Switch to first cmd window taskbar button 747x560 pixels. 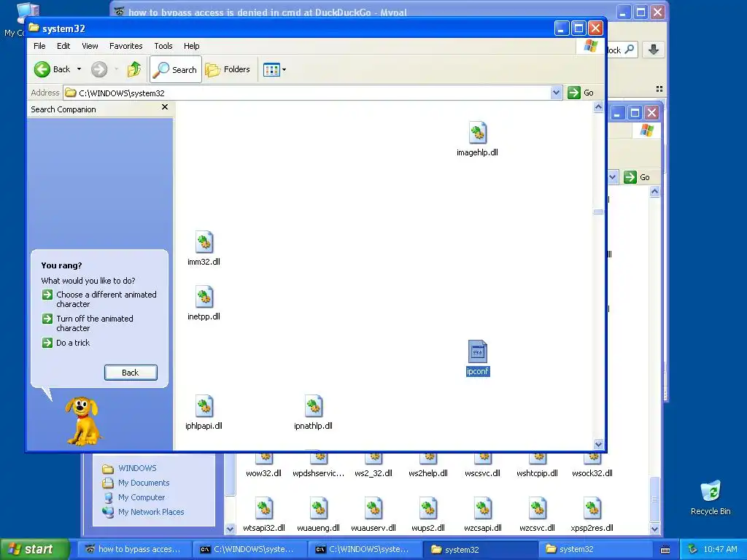[x=250, y=549]
